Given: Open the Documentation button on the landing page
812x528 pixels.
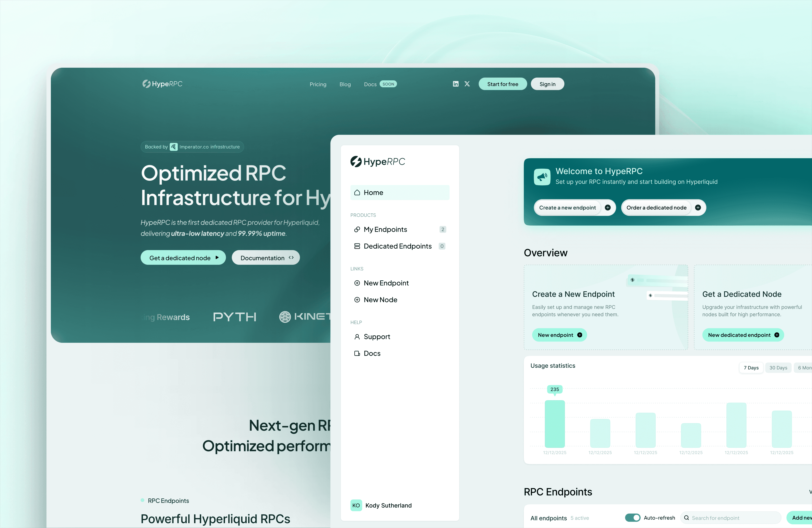Looking at the screenshot, I should 266,257.
